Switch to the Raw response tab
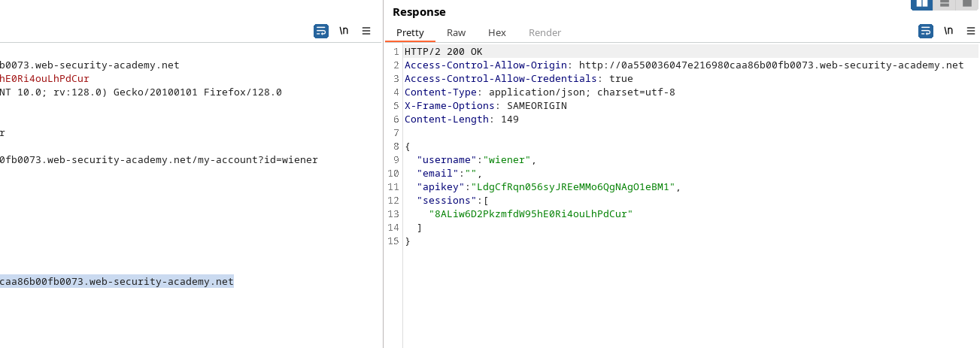The image size is (980, 348). [x=456, y=32]
